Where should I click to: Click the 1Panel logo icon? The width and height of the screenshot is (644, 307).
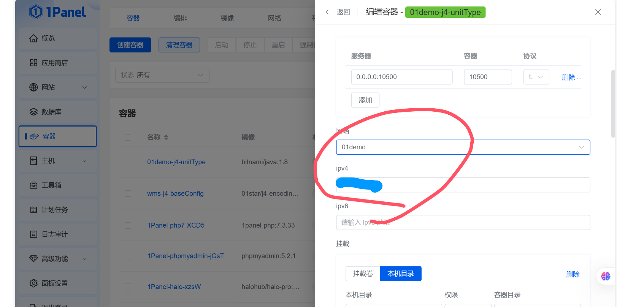tap(36, 12)
